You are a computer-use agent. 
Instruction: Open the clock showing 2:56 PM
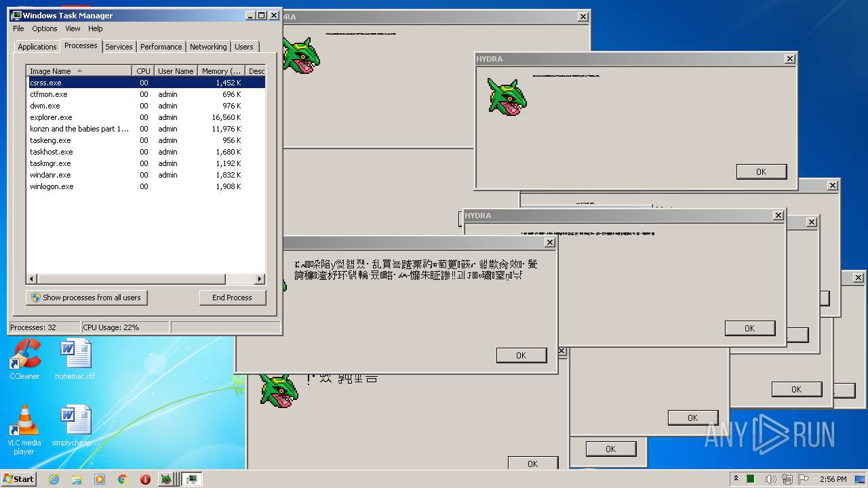pyautogui.click(x=833, y=479)
